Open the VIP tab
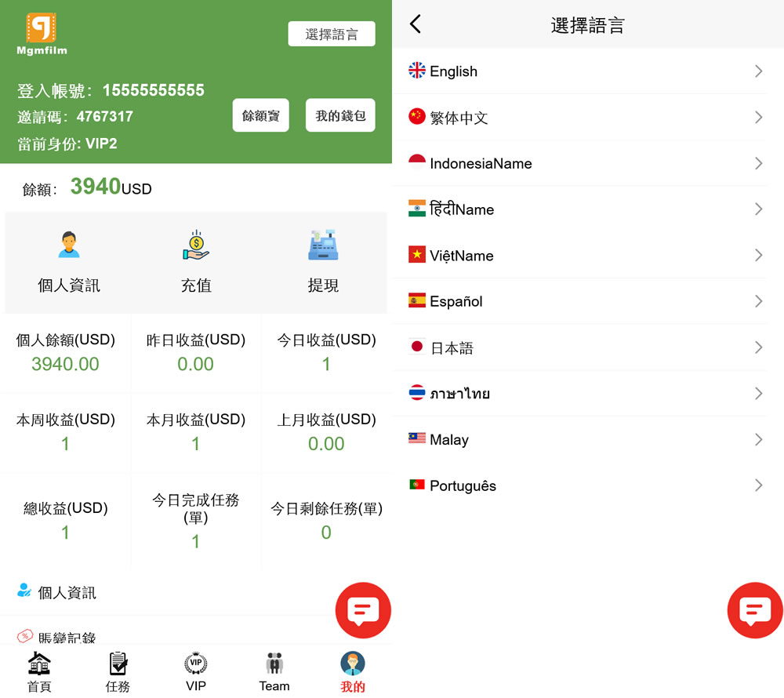 pos(196,672)
